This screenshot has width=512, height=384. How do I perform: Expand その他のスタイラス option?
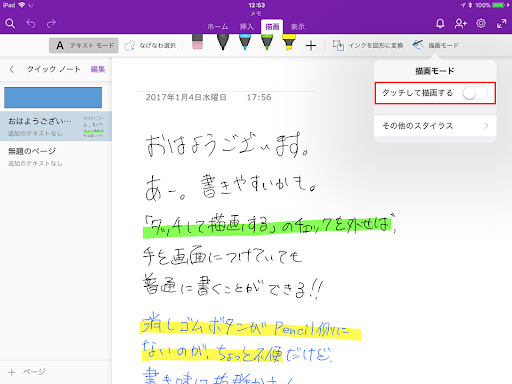435,126
